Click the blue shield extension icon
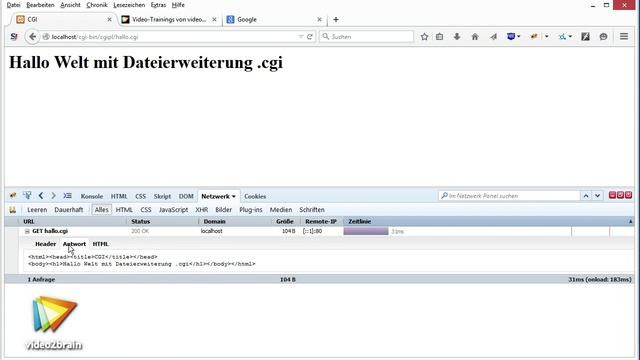Viewport: 640px width, 360px height. coord(511,37)
